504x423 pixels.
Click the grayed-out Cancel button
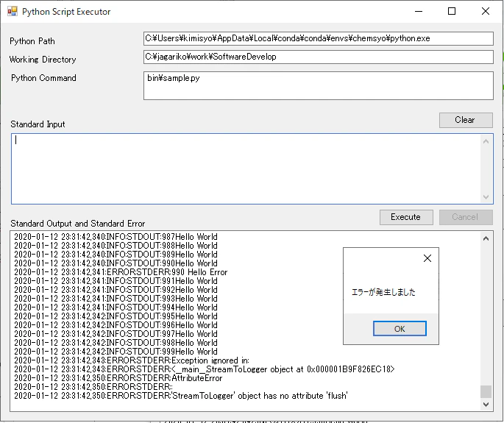pos(466,217)
